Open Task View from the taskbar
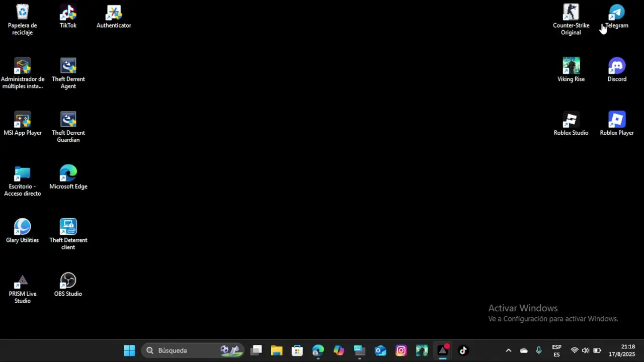Screen dimensions: 644x362 tap(257, 350)
